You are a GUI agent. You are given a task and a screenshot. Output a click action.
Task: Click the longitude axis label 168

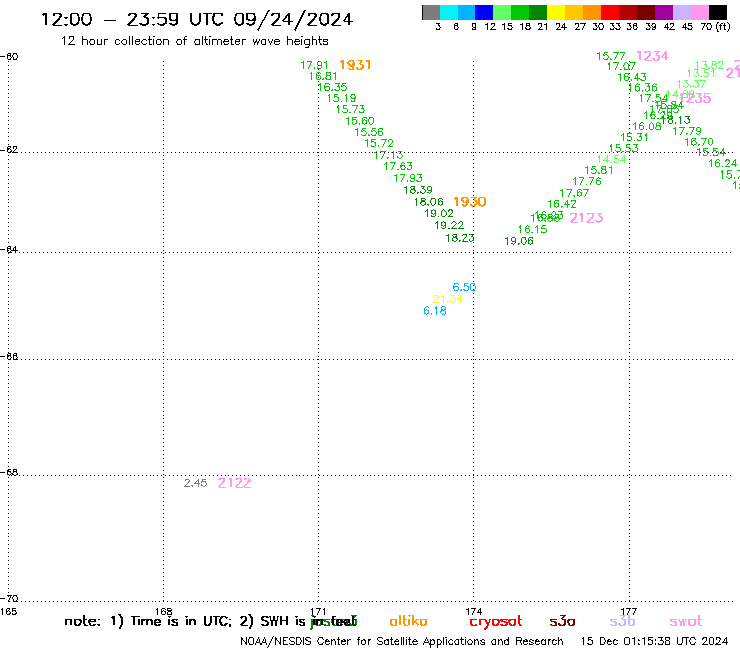click(x=164, y=612)
